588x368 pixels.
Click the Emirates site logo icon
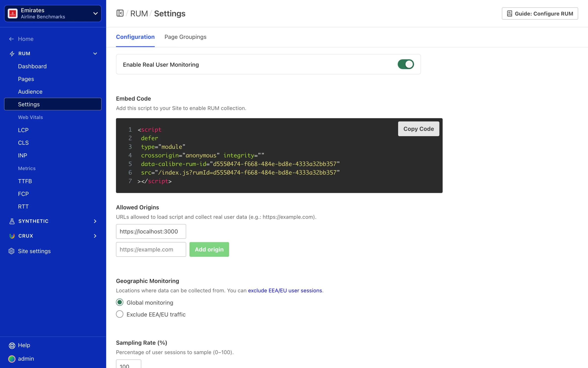click(x=12, y=13)
